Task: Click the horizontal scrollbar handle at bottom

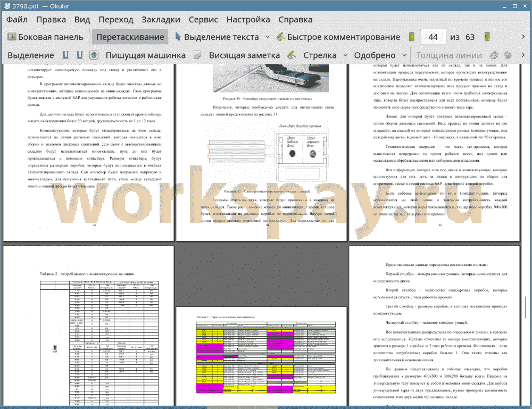Action: click(x=242, y=407)
